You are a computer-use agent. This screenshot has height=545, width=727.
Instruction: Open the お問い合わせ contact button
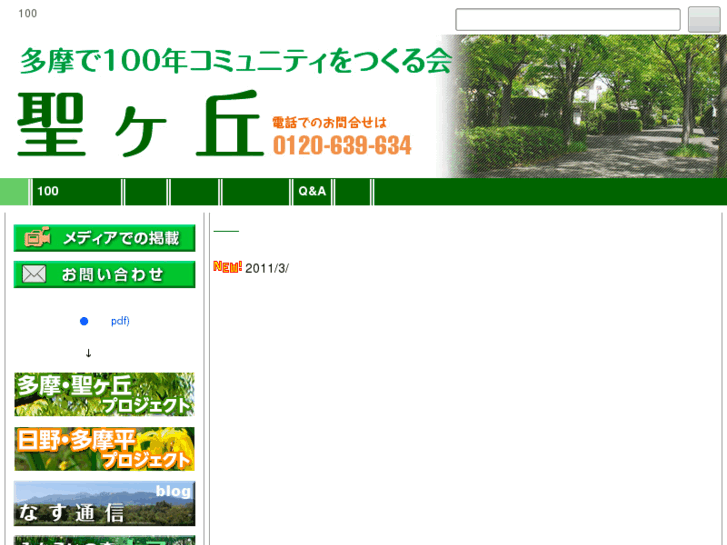104,274
